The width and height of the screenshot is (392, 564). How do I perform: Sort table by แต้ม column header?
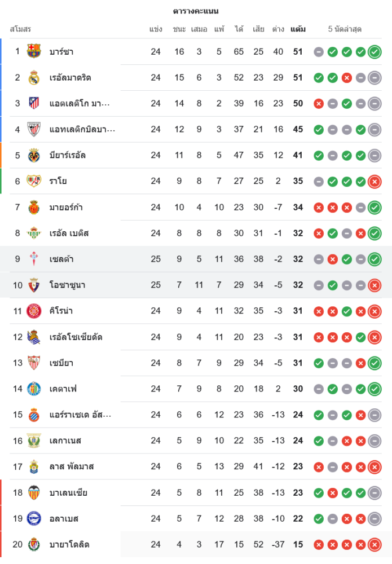click(x=298, y=29)
